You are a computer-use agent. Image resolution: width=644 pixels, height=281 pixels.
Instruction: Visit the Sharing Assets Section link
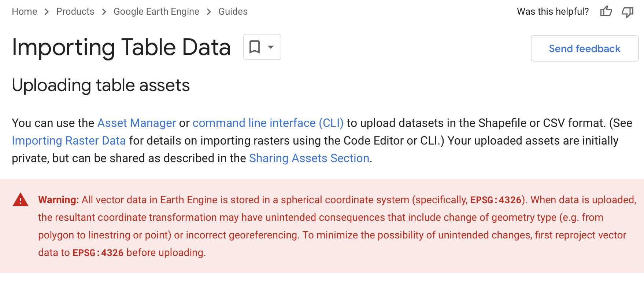pyautogui.click(x=309, y=158)
